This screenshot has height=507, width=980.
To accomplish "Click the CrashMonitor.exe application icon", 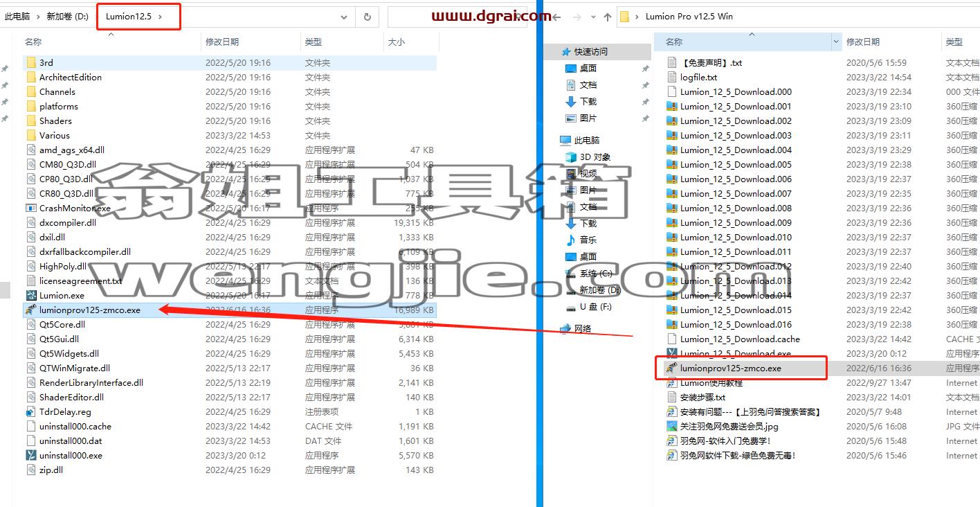I will (30, 208).
